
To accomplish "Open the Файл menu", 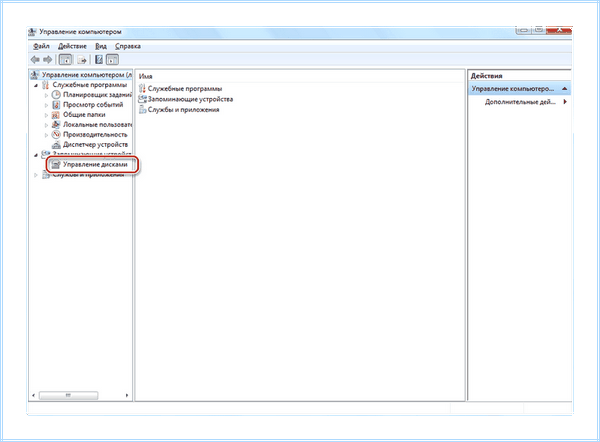I will pos(41,46).
